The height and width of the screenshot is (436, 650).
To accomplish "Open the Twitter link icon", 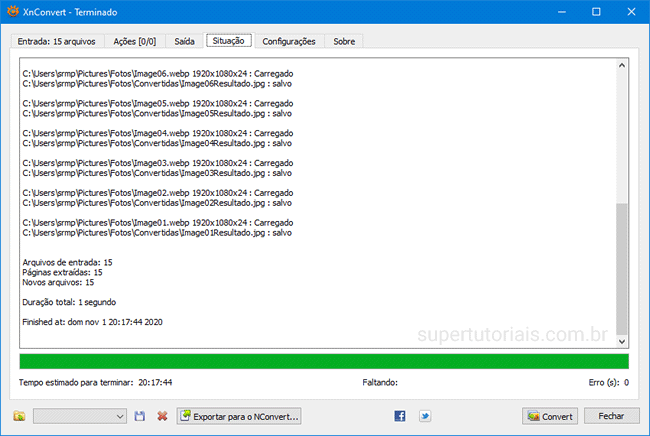I will (x=424, y=415).
